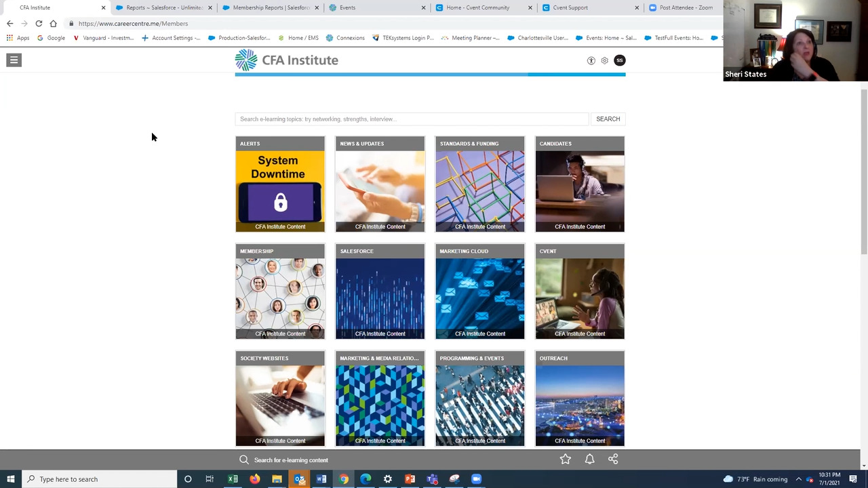Open notifications bell in bottom bar
The width and height of the screenshot is (868, 488).
pos(589,460)
